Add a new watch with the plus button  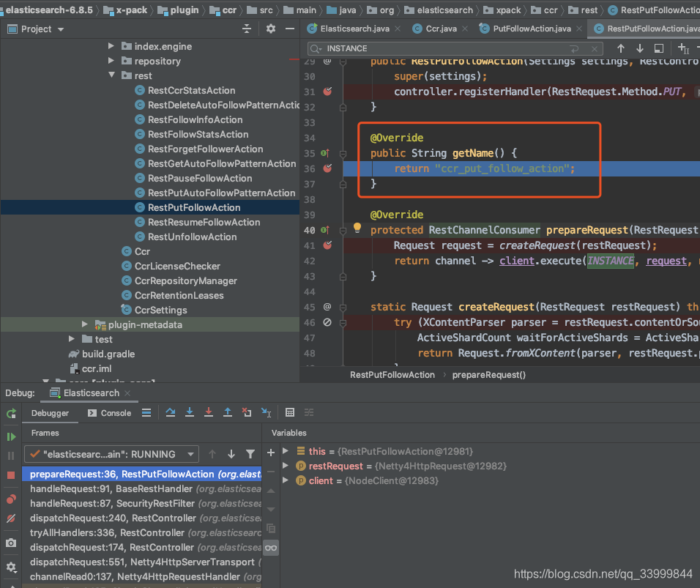271,453
